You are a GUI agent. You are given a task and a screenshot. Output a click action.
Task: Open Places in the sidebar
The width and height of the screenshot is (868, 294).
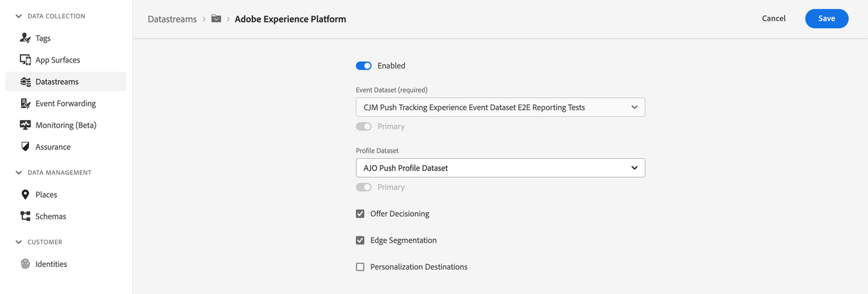pyautogui.click(x=66, y=194)
